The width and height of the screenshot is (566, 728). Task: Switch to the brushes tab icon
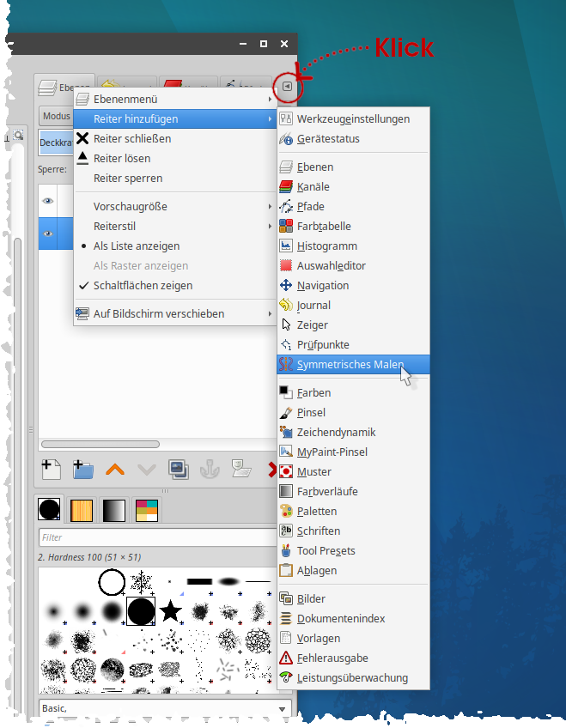pyautogui.click(x=50, y=510)
